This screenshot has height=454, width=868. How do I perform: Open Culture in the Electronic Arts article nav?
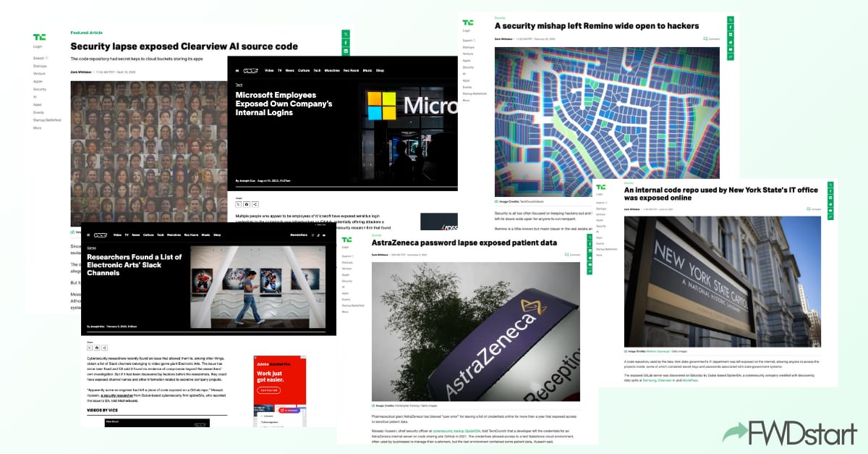[x=148, y=235]
